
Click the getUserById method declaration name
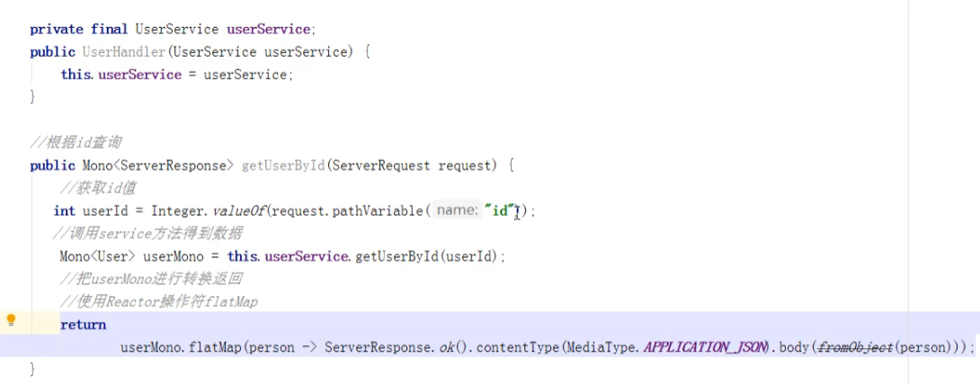(x=283, y=165)
